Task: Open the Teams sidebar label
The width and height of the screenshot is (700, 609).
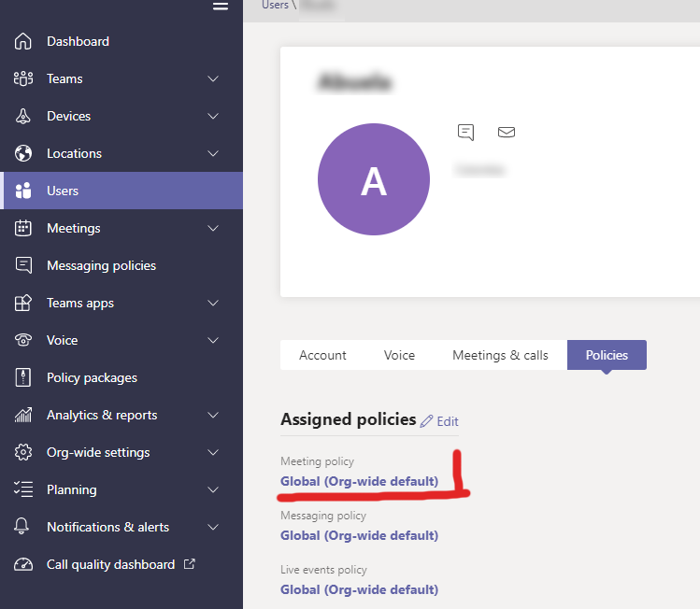Action: pos(64,78)
